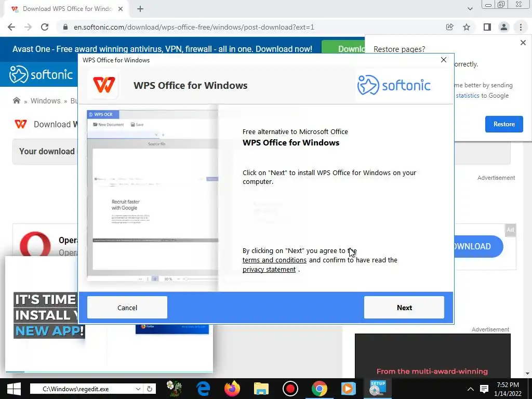Close the Download WPS Office tab

coord(121,9)
